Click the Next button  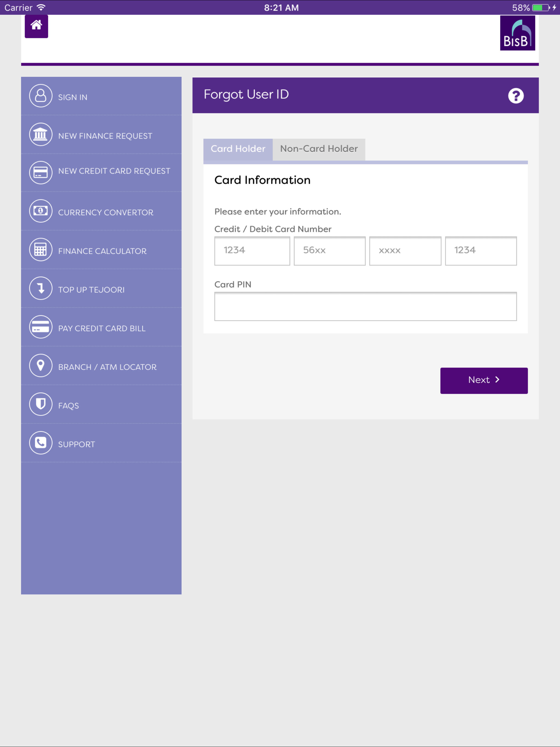point(484,381)
